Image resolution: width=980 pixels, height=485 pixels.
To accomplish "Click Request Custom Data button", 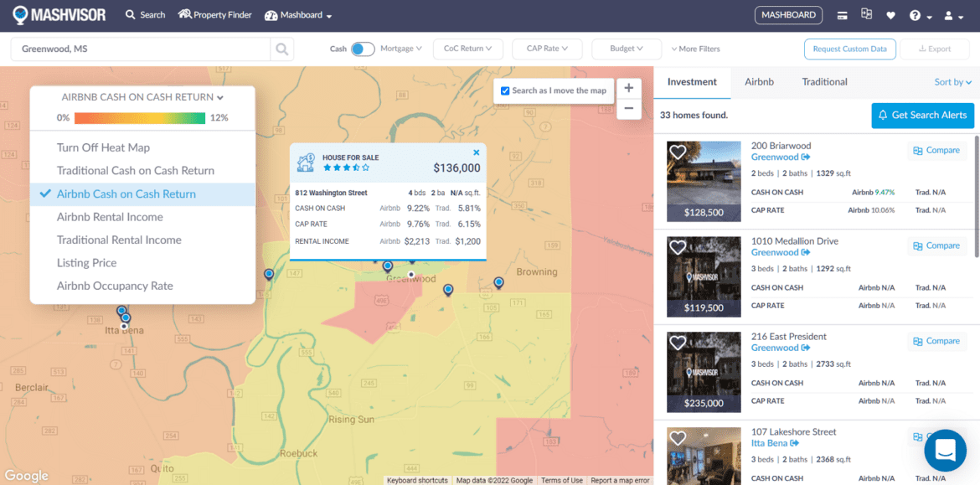I will pyautogui.click(x=849, y=49).
